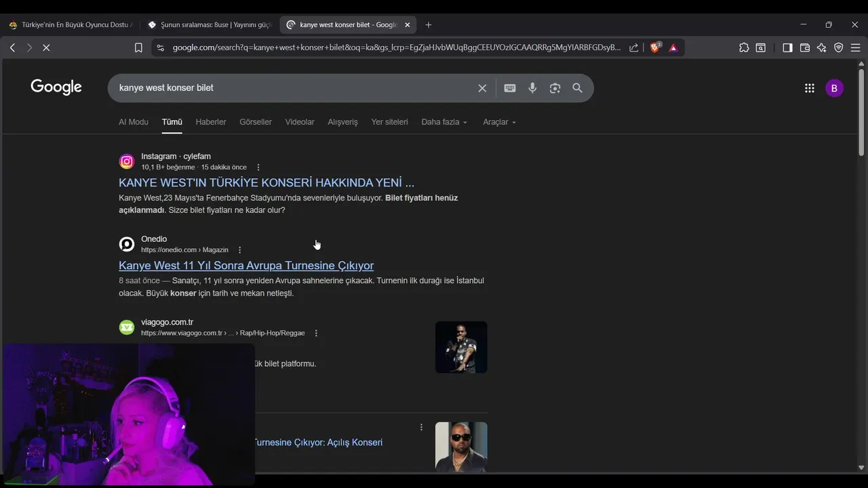The height and width of the screenshot is (488, 868).
Task: Open the Görseller results tab
Action: (256, 122)
